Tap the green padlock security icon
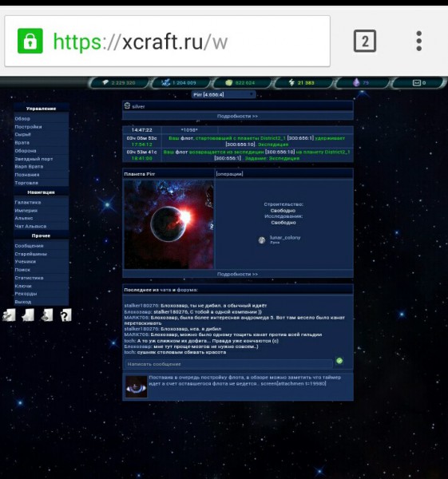Image resolution: width=448 pixels, height=479 pixels. pos(30,41)
